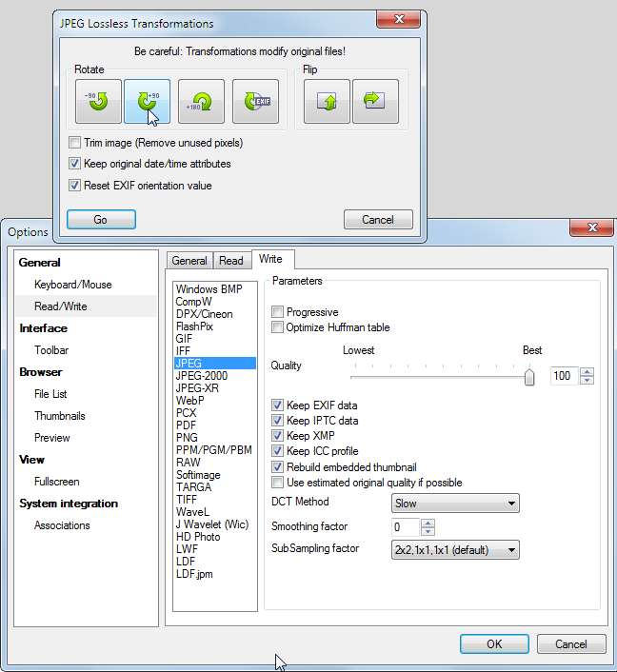This screenshot has width=617, height=672.
Task: Select System integration category heading
Action: (69, 504)
